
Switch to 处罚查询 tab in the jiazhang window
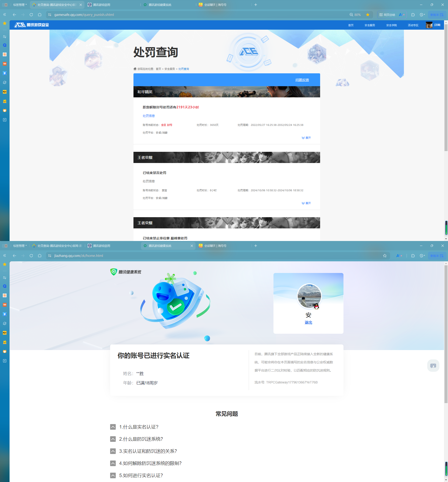tap(57, 246)
